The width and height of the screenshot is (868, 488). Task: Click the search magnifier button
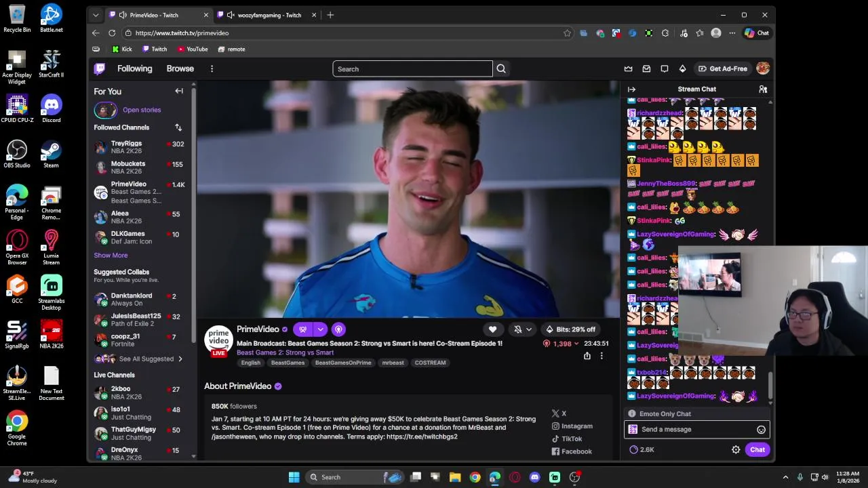pyautogui.click(x=501, y=68)
